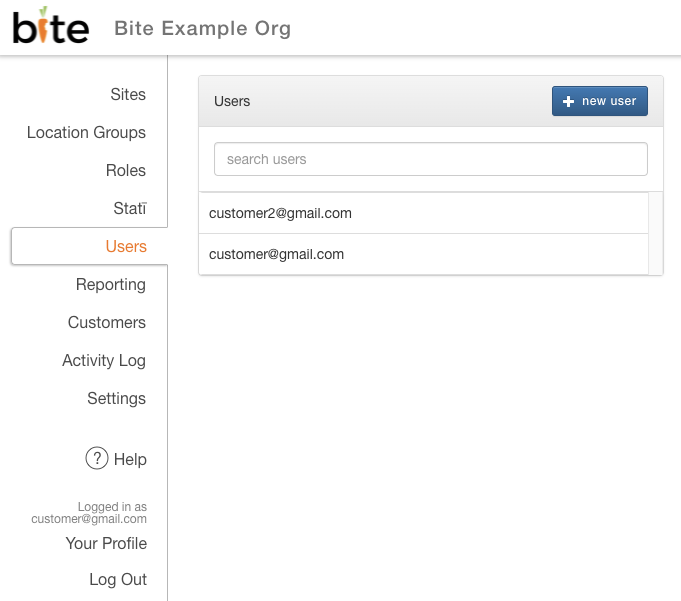Viewport: 681px width, 601px height.
Task: Open Settings from the sidebar
Action: (116, 399)
